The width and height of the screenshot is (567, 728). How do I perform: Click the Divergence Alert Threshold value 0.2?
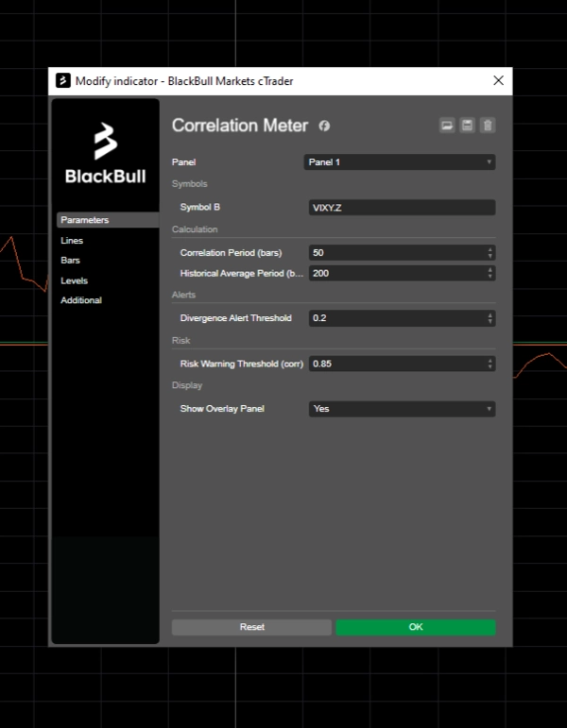click(319, 318)
